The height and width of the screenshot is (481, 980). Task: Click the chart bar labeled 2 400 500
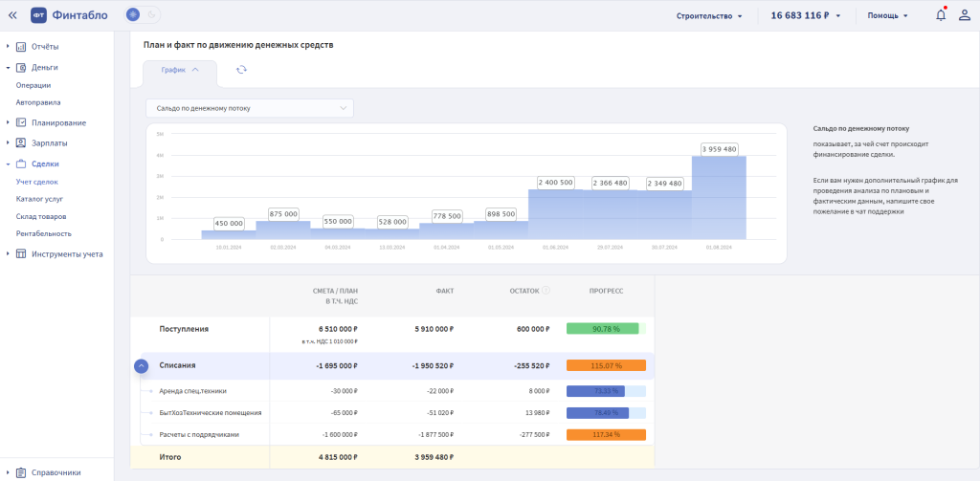556,213
